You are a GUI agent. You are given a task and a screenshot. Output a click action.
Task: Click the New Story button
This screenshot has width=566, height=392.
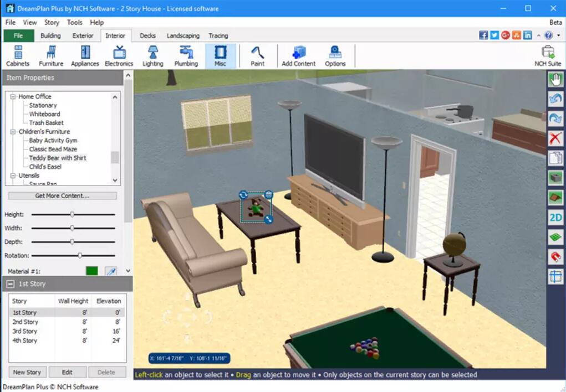27,372
